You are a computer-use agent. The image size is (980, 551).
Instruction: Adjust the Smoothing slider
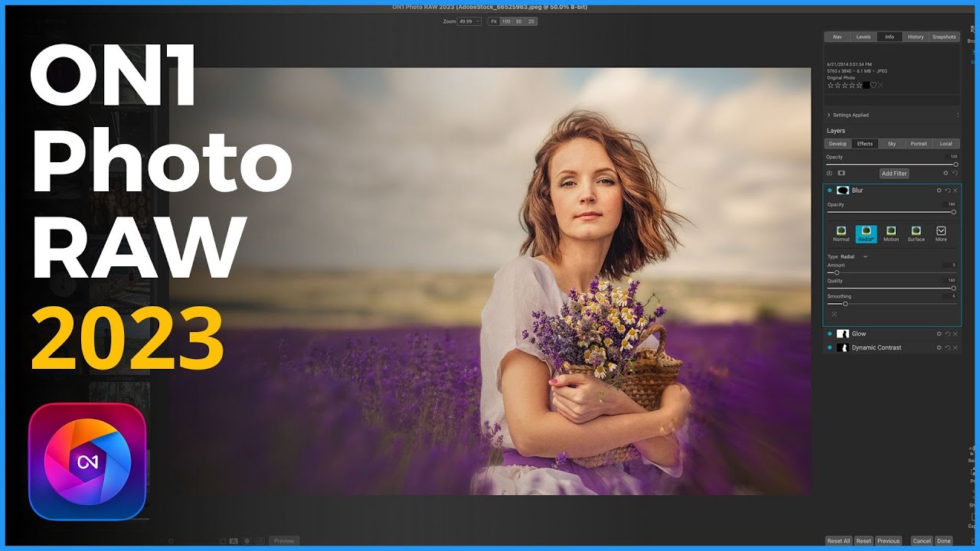891,304
